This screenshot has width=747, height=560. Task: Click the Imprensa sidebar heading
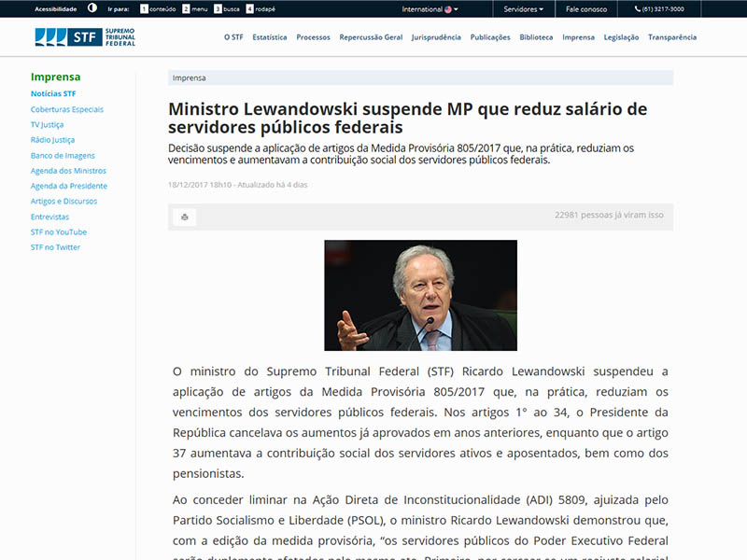[56, 77]
